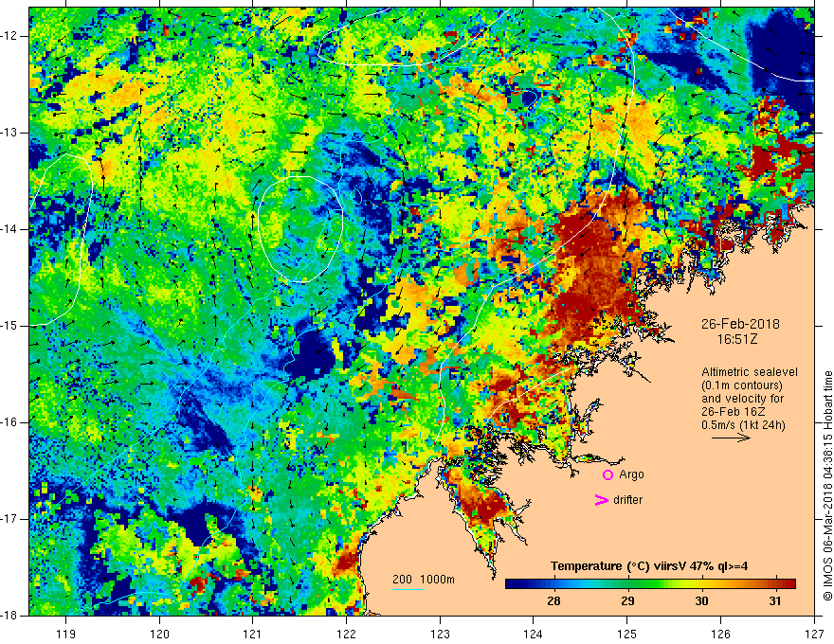This screenshot has width=834, height=644.
Task: Click the color bar tick label 31
Action: coord(775,601)
